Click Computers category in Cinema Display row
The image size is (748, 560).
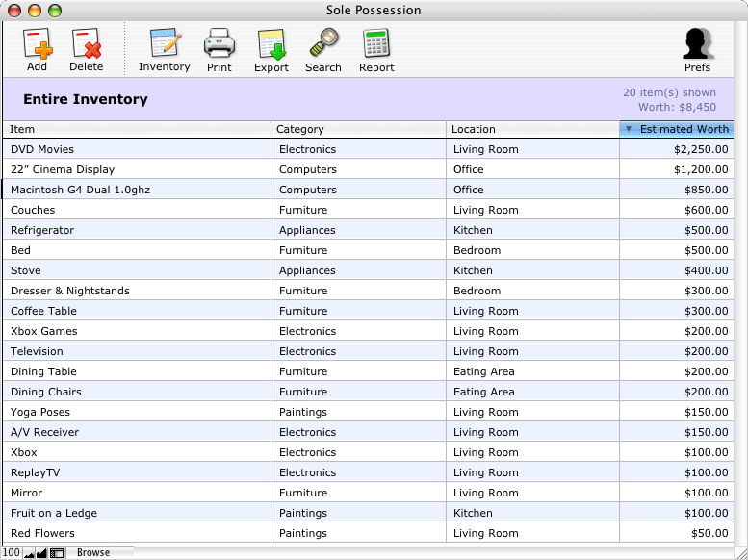pos(308,169)
